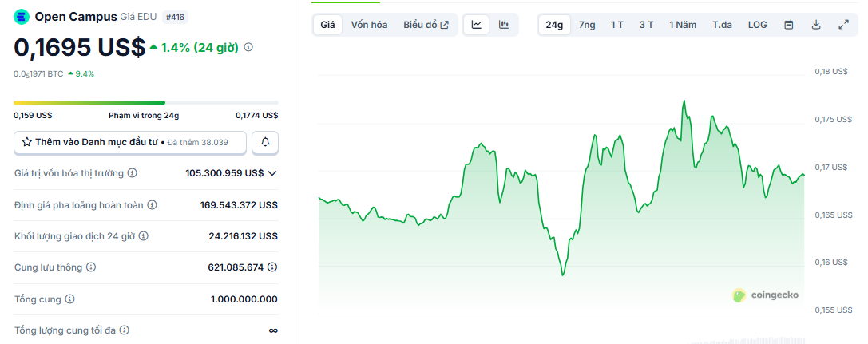
Task: Switch to line chart view
Action: (x=477, y=24)
